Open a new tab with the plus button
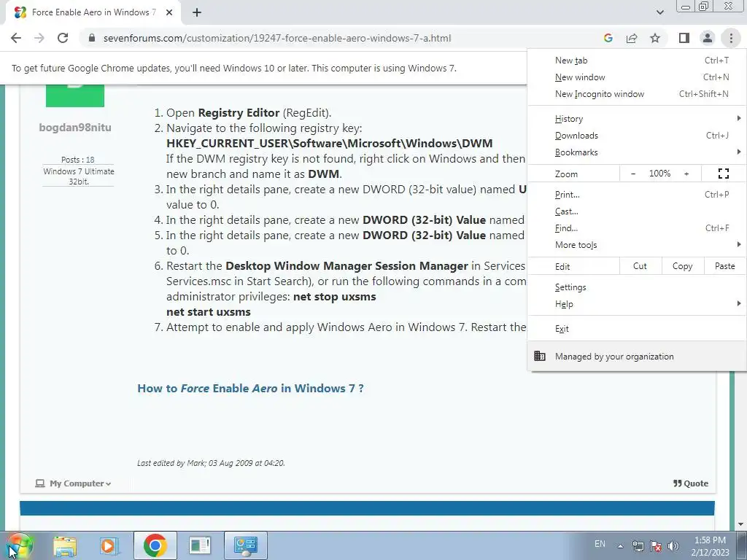 tap(197, 12)
